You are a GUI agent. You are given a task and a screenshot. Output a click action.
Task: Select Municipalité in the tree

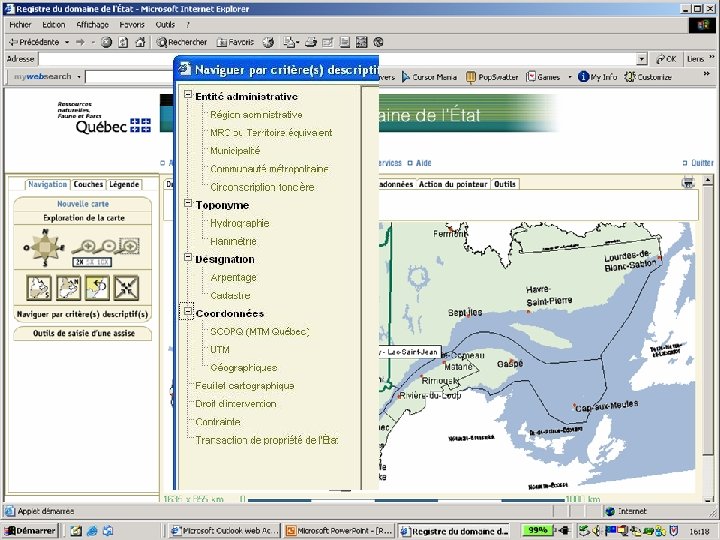235,151
